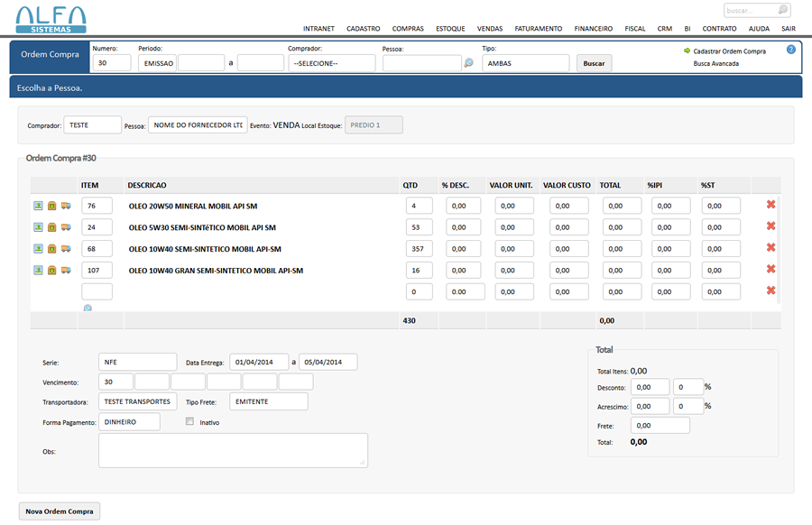Click box icon in item 107 row
This screenshot has height=525, width=812.
[51, 271]
